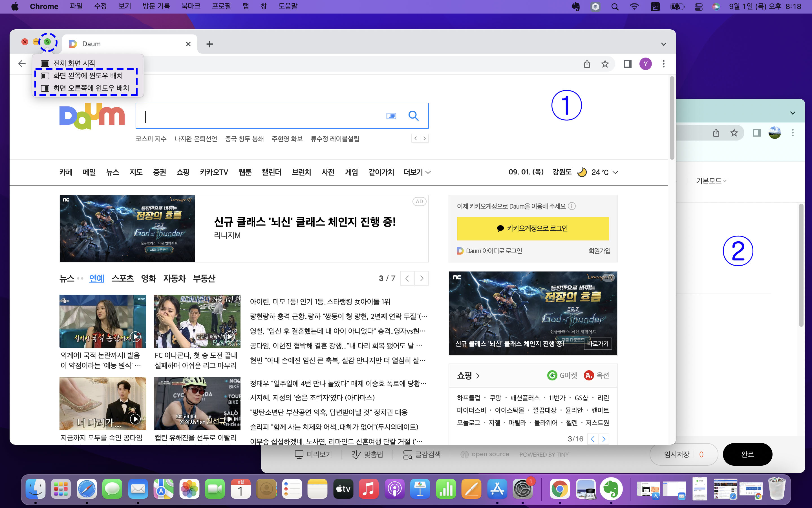The image size is (812, 508).
Task: Click the Gmarket G icon in shopping panel
Action: 552,375
